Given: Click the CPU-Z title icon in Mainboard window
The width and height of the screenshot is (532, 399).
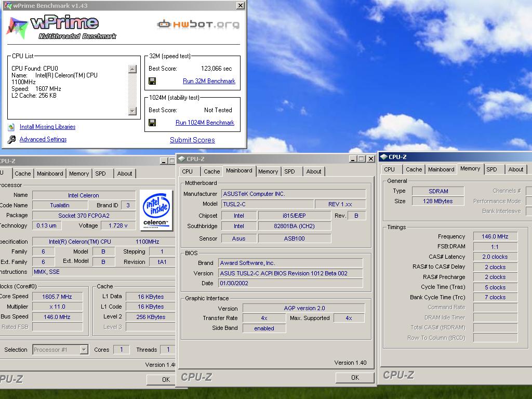Looking at the screenshot, I should pyautogui.click(x=181, y=159).
